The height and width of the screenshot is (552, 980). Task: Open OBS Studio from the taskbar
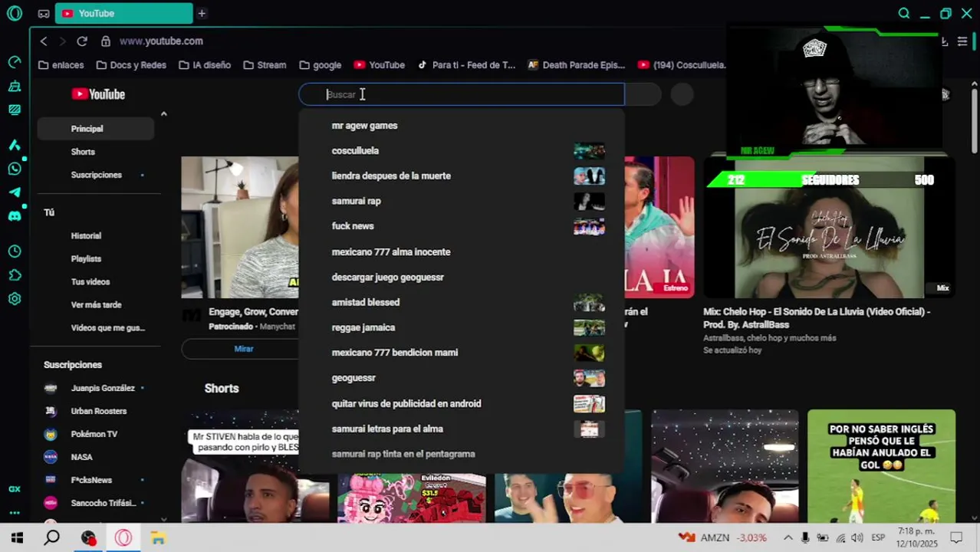pyautogui.click(x=88, y=537)
